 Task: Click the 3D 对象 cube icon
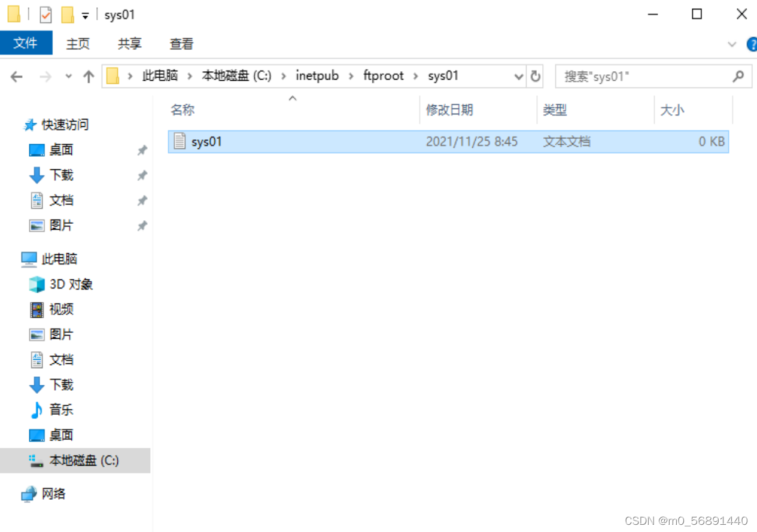(37, 284)
